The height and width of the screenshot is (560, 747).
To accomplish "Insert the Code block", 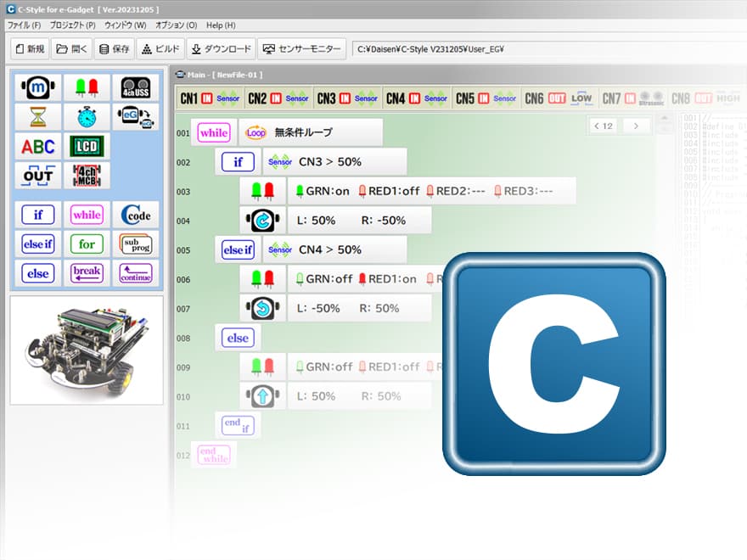I will click(x=136, y=215).
